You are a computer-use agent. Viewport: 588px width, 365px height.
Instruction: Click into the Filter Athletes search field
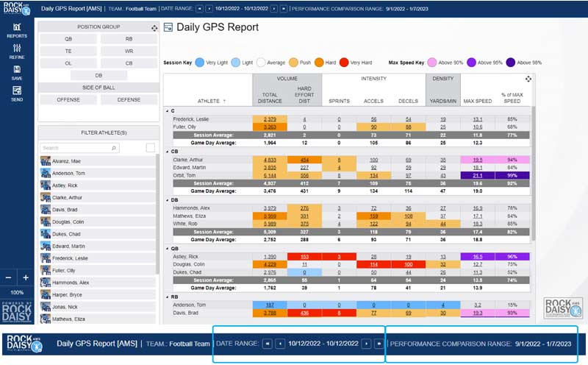pyautogui.click(x=79, y=148)
